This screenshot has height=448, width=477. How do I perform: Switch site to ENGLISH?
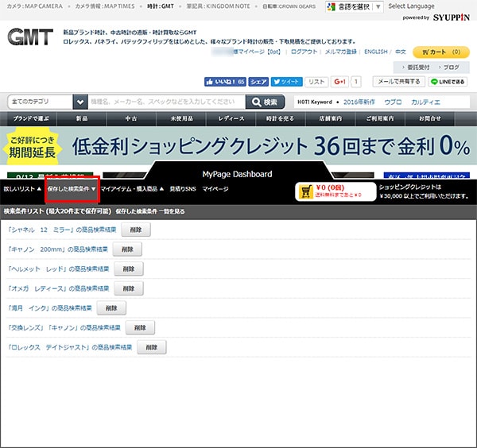(x=376, y=52)
